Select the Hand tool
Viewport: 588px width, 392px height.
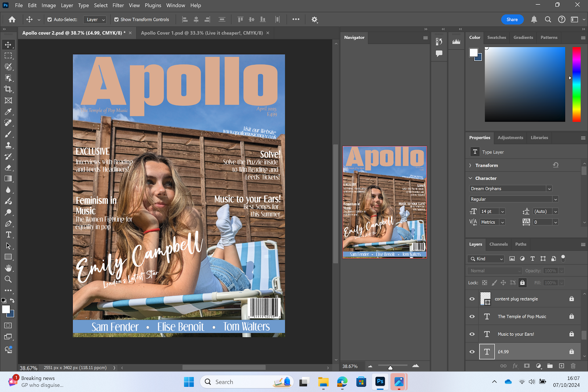(x=8, y=268)
